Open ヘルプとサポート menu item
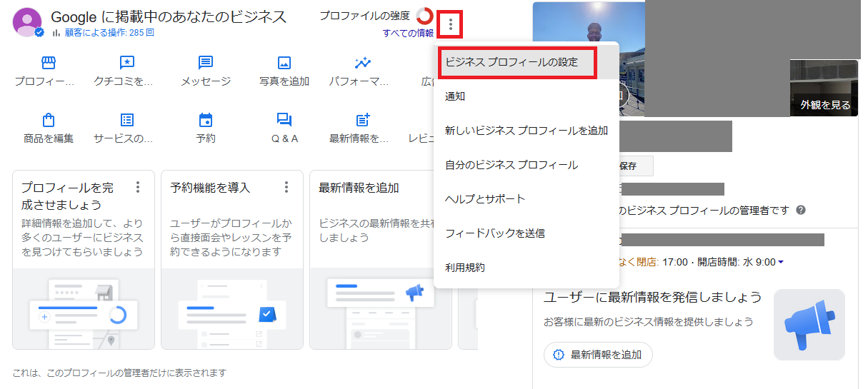The height and width of the screenshot is (389, 868). click(527, 199)
